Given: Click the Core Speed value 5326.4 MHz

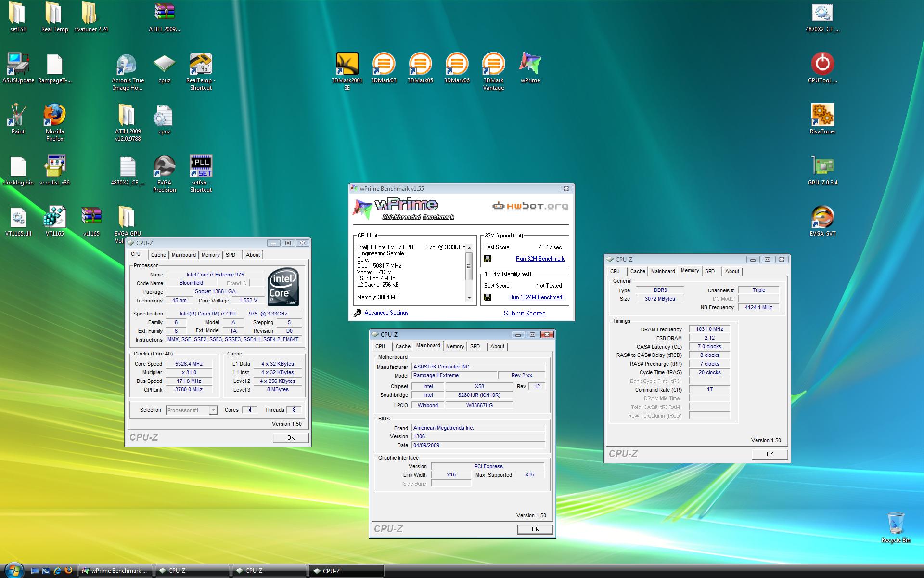Looking at the screenshot, I should [x=189, y=364].
